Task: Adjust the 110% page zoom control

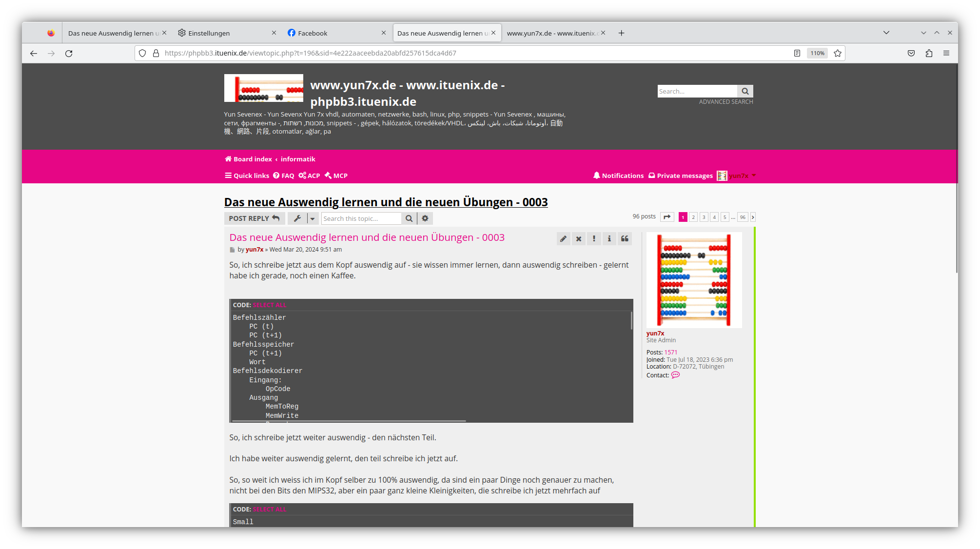Action: point(817,53)
